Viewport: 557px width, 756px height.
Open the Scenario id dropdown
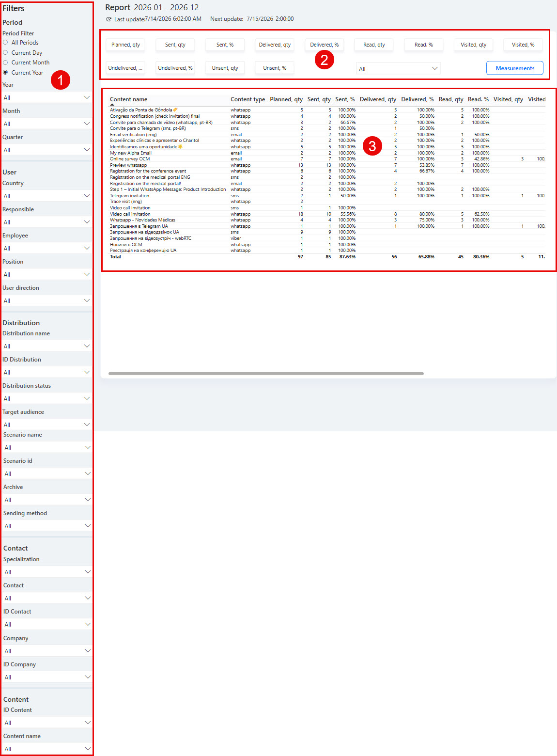click(x=47, y=473)
